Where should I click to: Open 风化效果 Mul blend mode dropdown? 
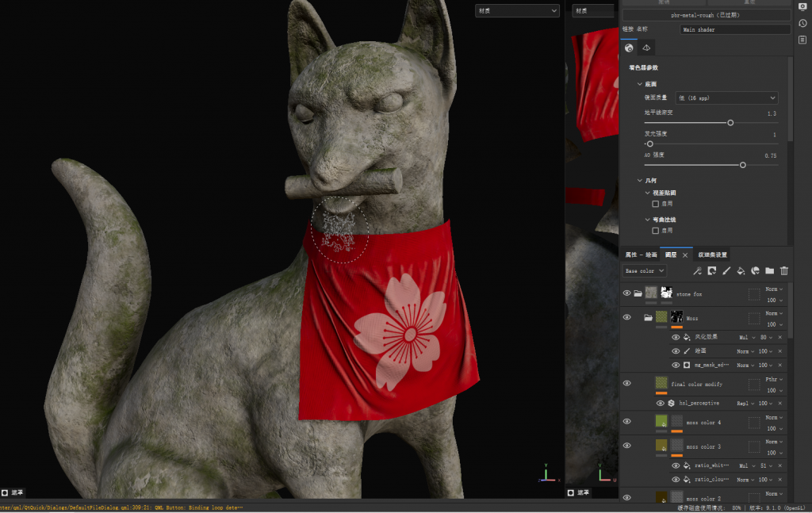point(747,337)
